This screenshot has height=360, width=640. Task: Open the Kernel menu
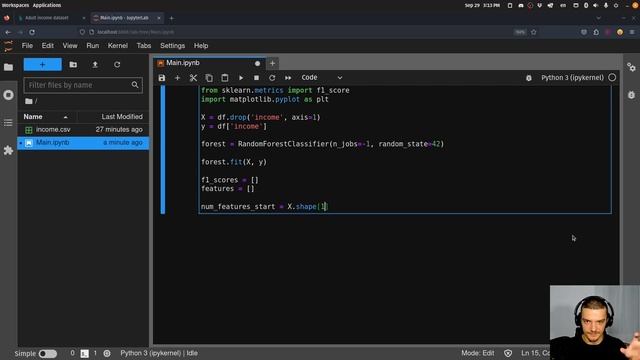[x=118, y=46]
